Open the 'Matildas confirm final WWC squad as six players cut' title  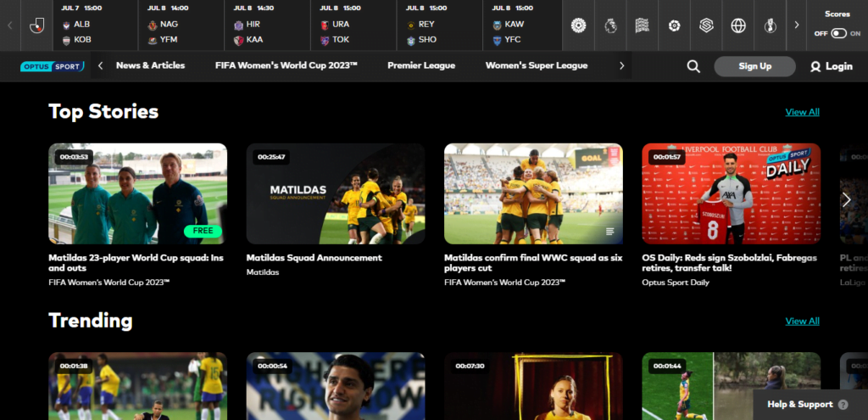[533, 263]
